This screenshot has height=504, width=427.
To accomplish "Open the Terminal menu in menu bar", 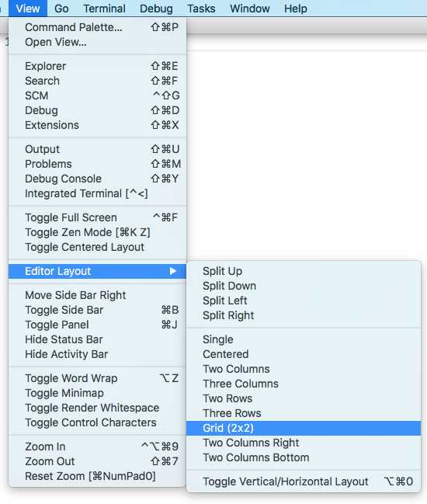I will (x=104, y=9).
